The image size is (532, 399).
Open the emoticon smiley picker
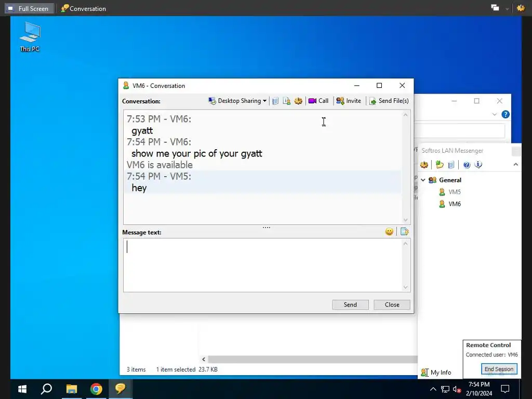(389, 232)
